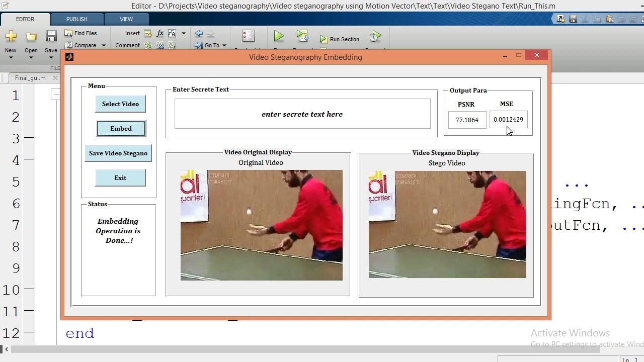Click the Save Video Stegano button
Screen dimensions: 644x362
pos(118,153)
